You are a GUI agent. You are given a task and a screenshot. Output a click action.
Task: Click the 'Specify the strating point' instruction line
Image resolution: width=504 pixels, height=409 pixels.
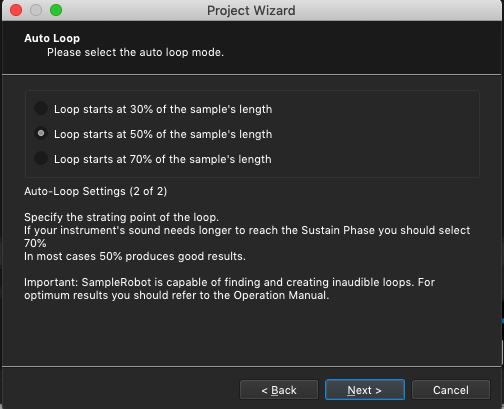pyautogui.click(x=121, y=217)
